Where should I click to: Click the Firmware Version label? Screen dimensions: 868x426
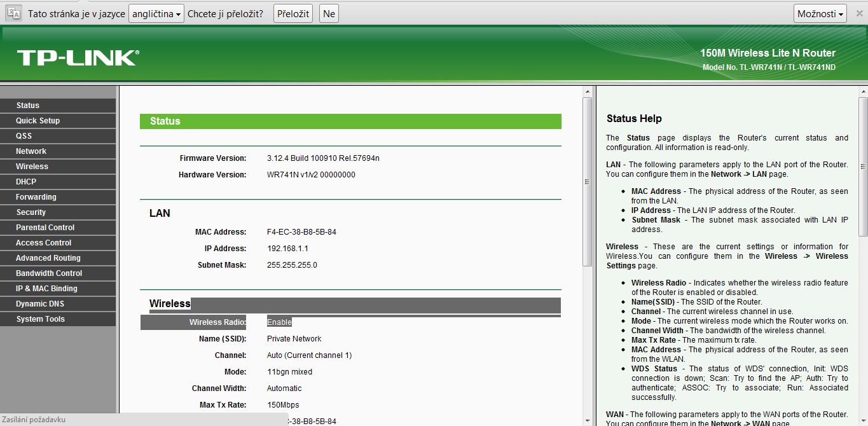click(213, 158)
